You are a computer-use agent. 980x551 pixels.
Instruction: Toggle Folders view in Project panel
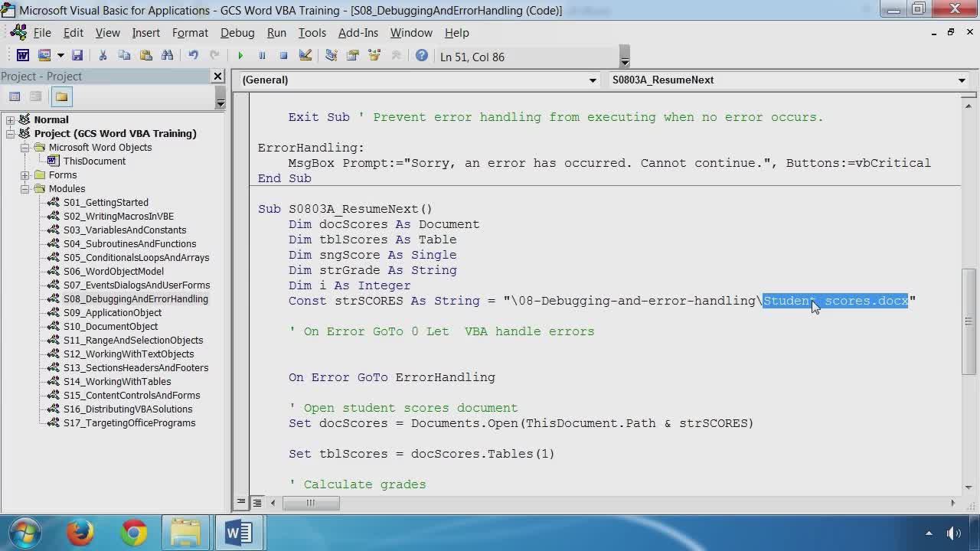click(x=61, y=96)
